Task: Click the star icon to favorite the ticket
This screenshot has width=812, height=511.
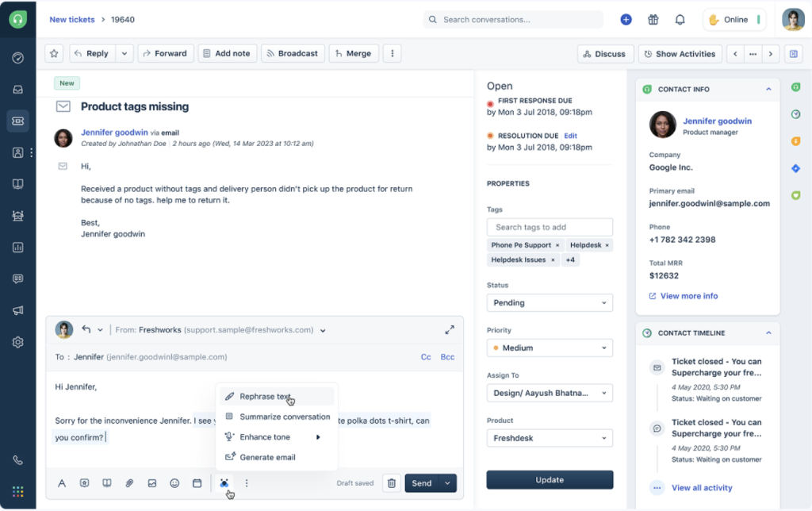Action: pos(53,53)
